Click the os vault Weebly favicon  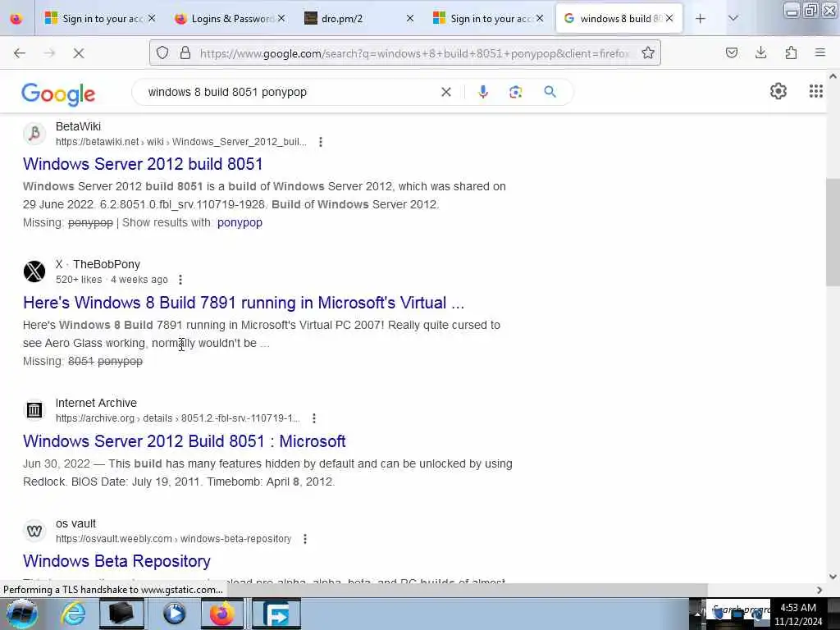point(34,531)
